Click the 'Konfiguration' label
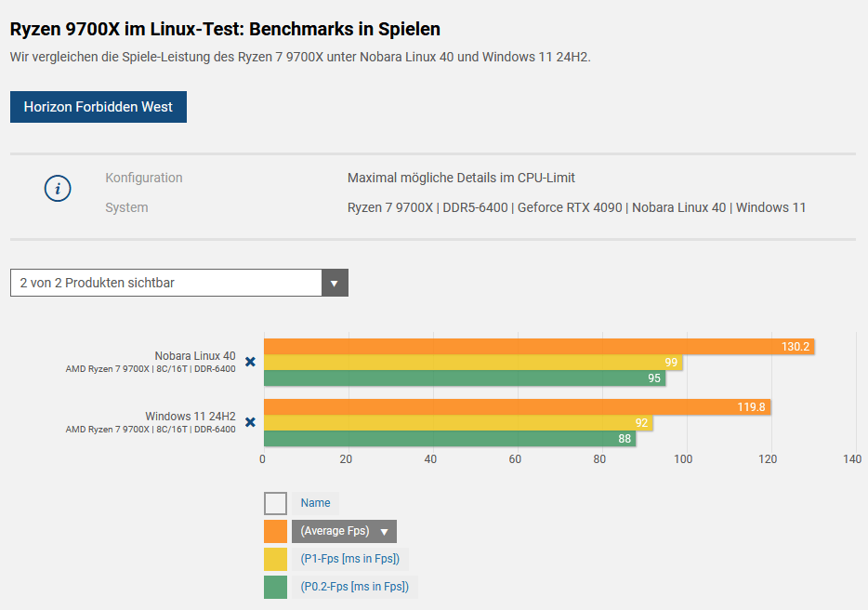 click(144, 178)
